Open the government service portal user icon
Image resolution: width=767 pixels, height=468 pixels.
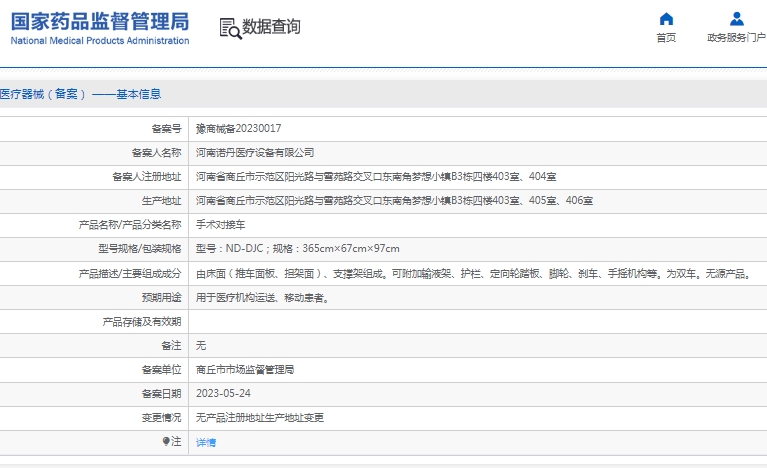737,19
